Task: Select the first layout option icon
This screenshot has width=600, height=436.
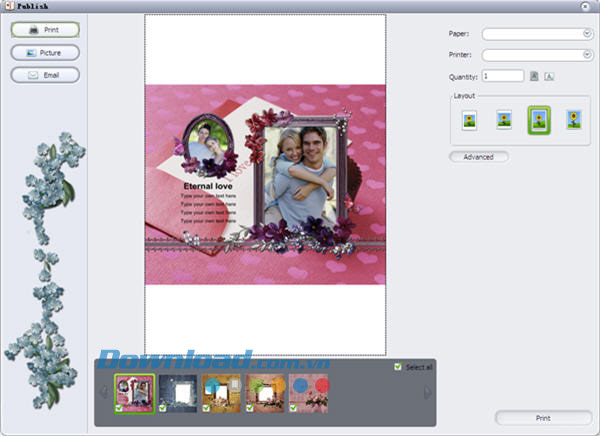Action: click(x=468, y=120)
